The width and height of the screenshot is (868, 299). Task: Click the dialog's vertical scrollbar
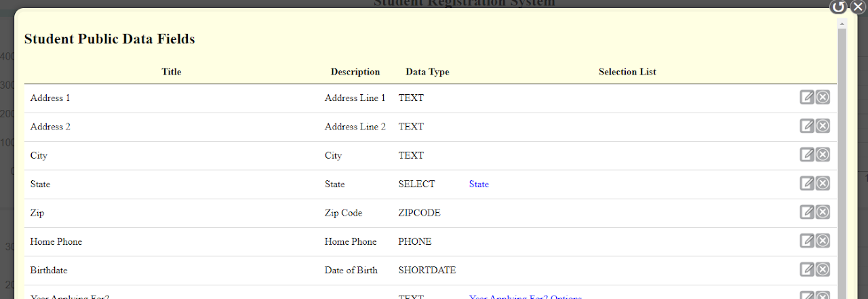[842, 163]
